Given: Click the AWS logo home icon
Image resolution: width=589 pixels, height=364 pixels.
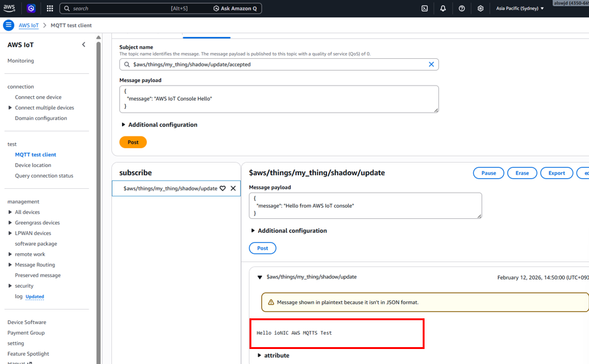Looking at the screenshot, I should 9,8.
